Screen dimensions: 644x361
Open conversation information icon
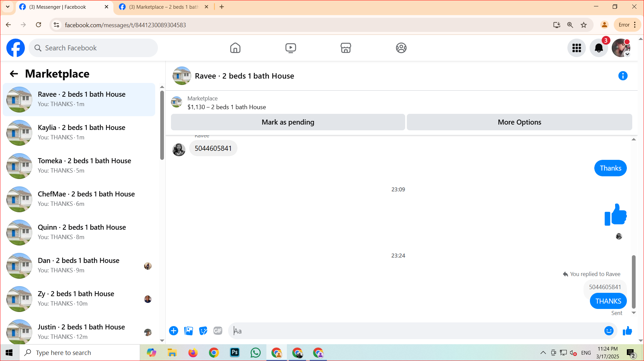click(x=623, y=76)
